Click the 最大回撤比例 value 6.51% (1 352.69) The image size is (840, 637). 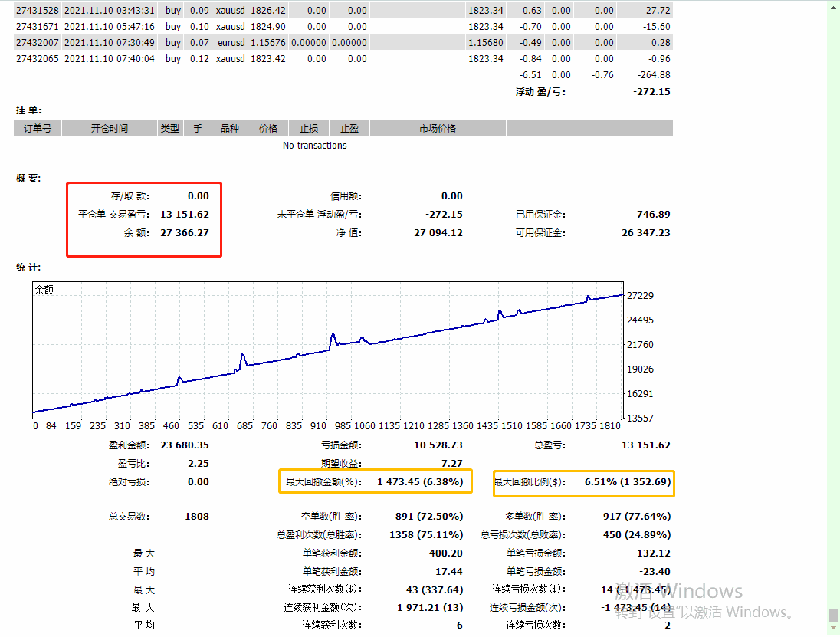pos(627,482)
